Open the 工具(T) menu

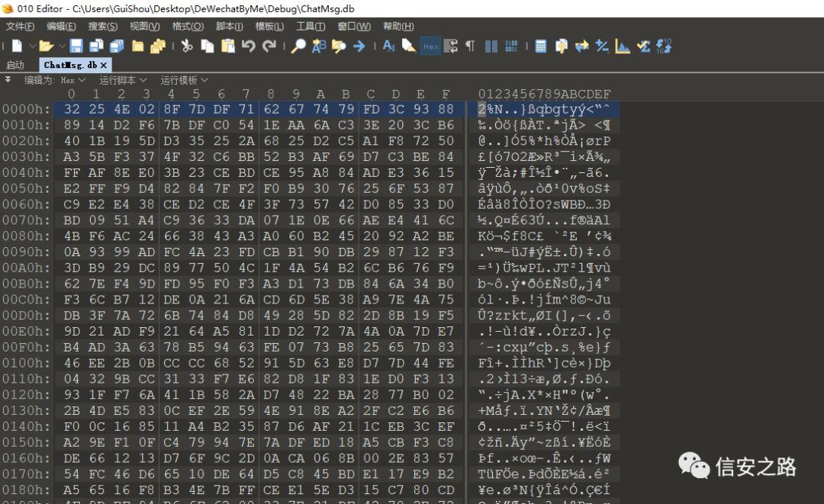(x=311, y=26)
